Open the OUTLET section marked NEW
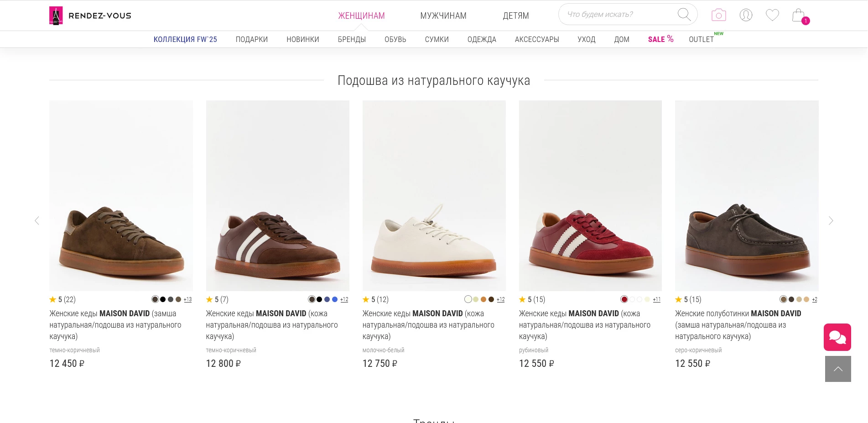The width and height of the screenshot is (868, 423). click(701, 39)
